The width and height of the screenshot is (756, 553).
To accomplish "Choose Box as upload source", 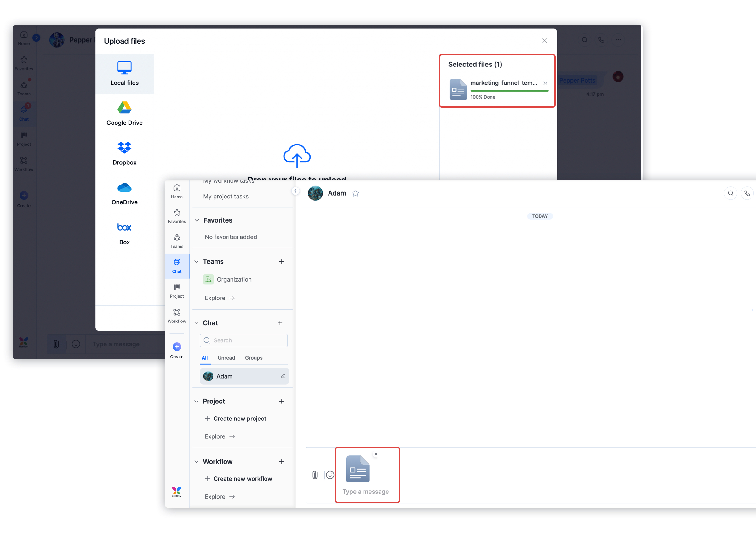I will click(124, 233).
